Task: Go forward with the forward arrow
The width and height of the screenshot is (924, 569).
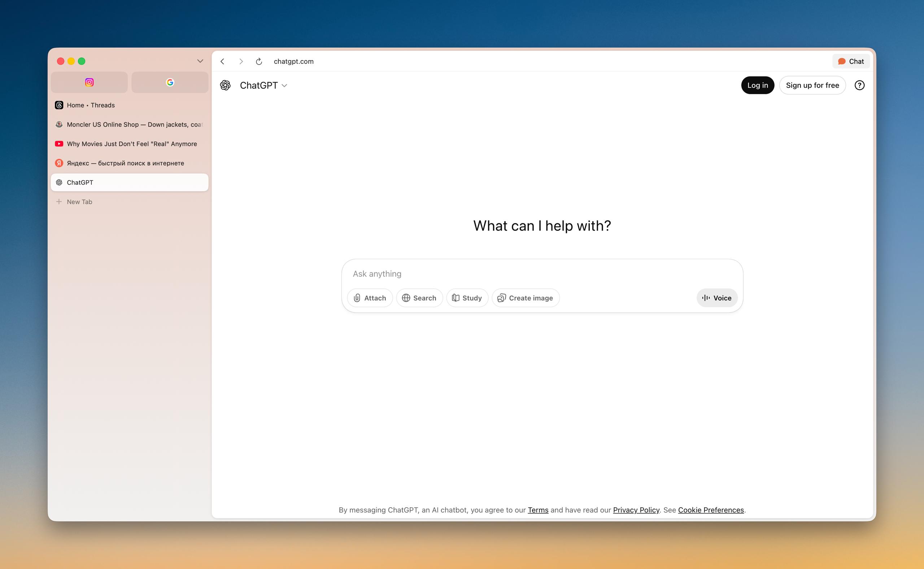Action: [x=241, y=61]
